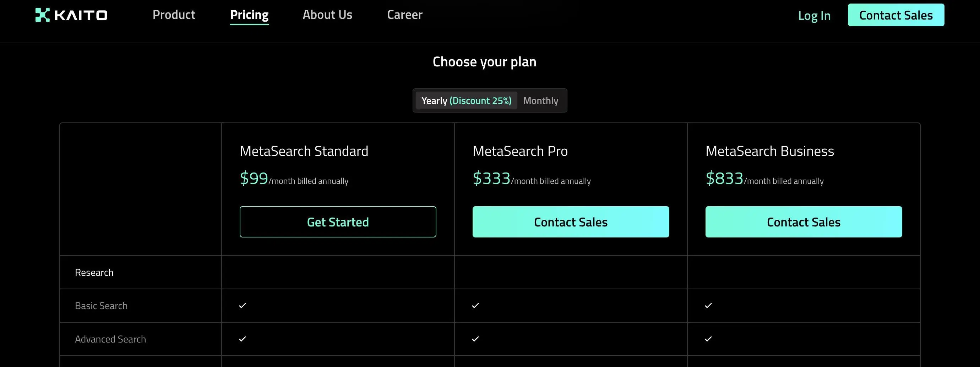
Task: Click Advanced Search checkmark under MetaSearch Business
Action: coord(708,339)
